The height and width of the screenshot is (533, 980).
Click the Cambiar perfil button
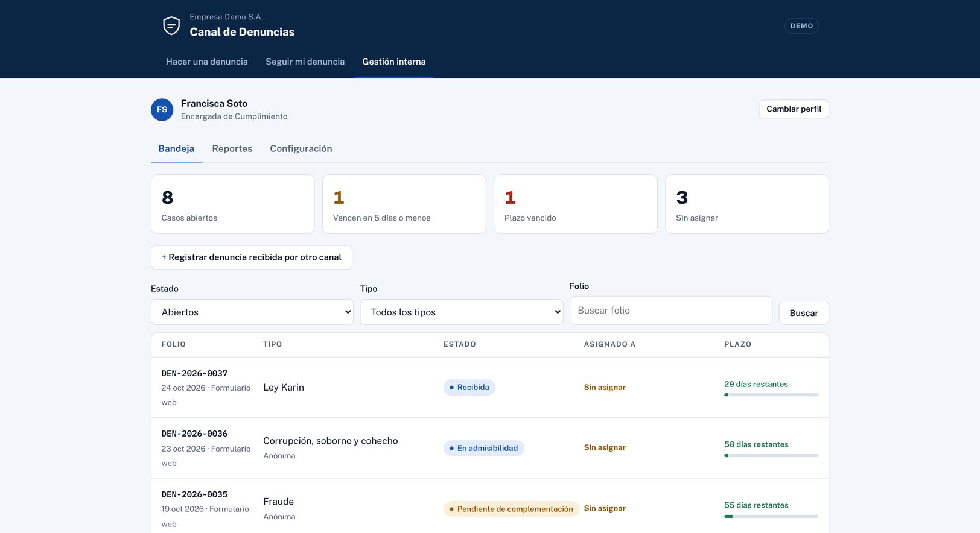point(794,109)
